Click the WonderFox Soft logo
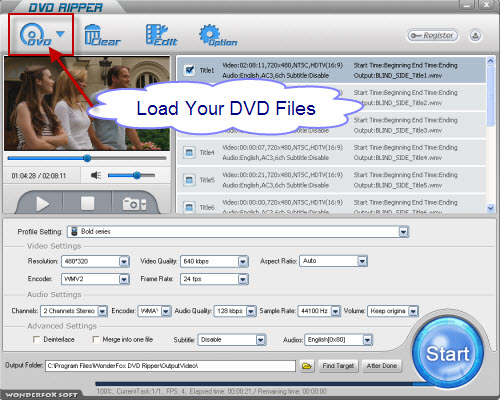The width and height of the screenshot is (500, 400). pos(41,395)
